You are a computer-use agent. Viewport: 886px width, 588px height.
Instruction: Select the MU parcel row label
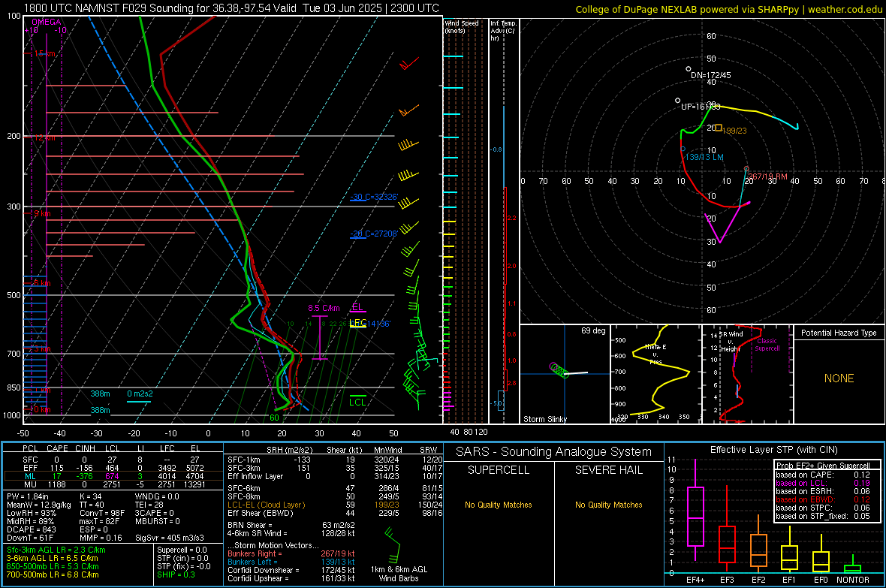tap(31, 484)
